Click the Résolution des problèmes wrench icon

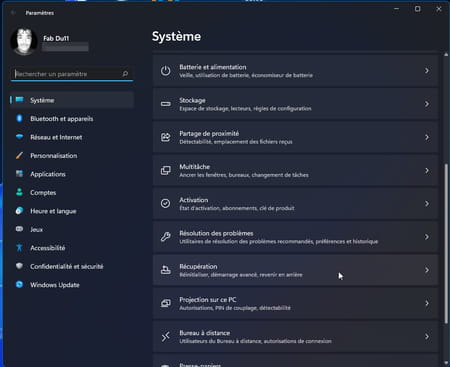click(x=165, y=237)
